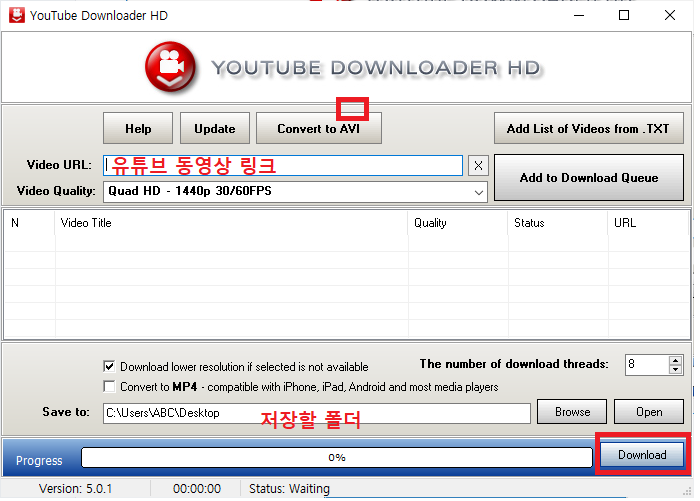Click the URL column header
Viewport: 700px width, 501px height.
coord(649,223)
